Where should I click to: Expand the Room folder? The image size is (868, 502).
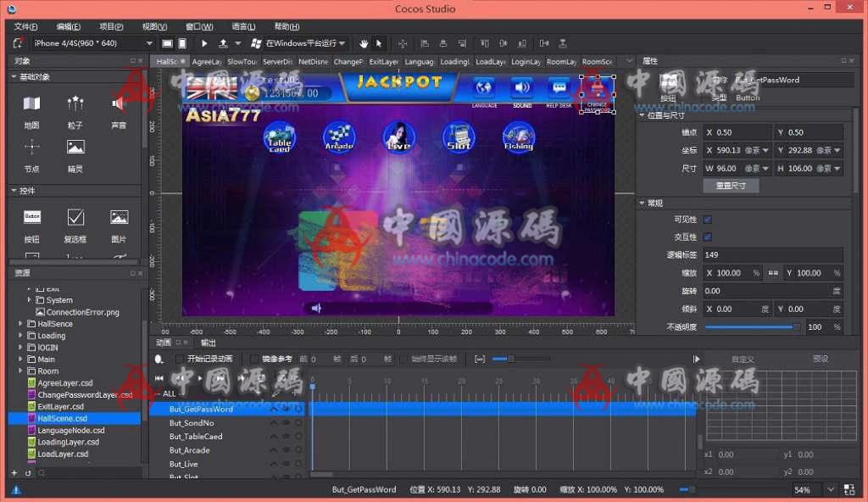pyautogui.click(x=20, y=371)
